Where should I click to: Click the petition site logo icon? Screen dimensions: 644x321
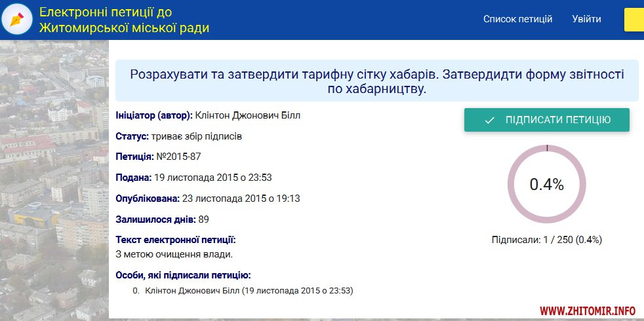coord(18,20)
